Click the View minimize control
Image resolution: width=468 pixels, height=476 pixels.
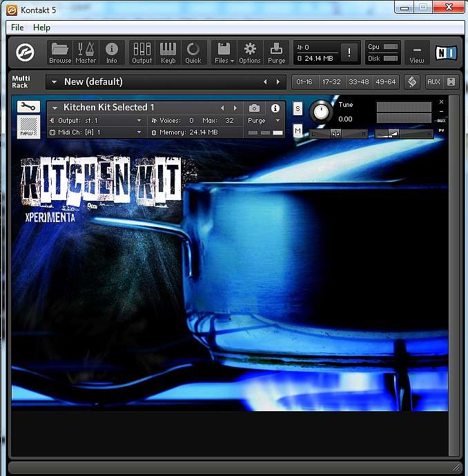pos(417,53)
